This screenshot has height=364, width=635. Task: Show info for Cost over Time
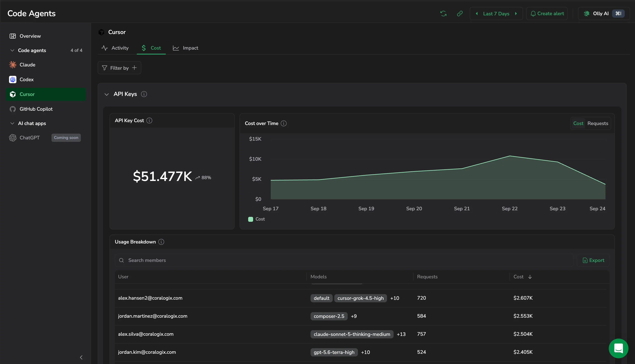pos(284,123)
